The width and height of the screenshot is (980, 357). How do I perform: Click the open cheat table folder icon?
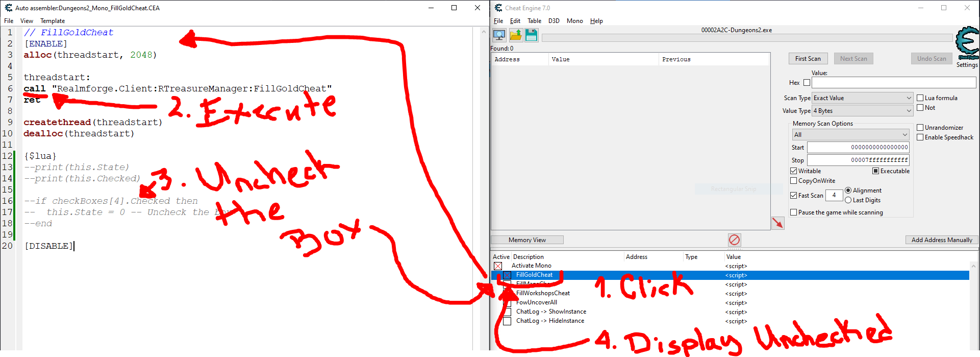tap(516, 35)
